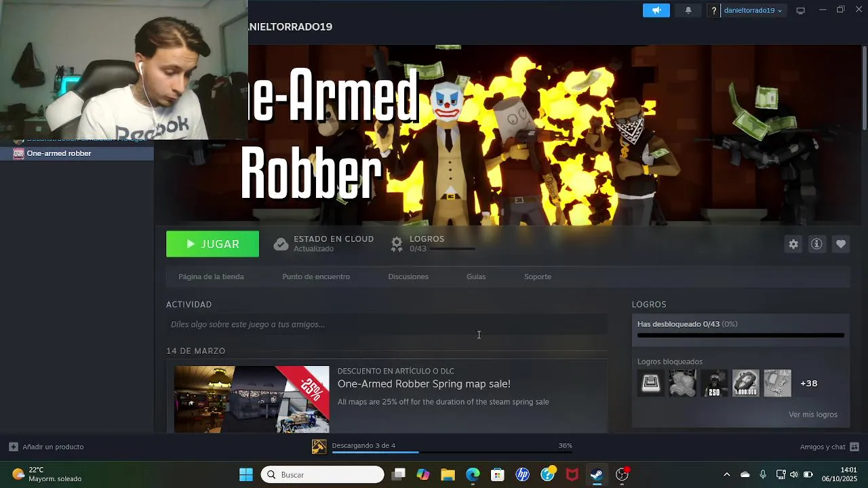Open the Windows Start menu
Image resolution: width=868 pixels, height=488 pixels.
(x=246, y=474)
